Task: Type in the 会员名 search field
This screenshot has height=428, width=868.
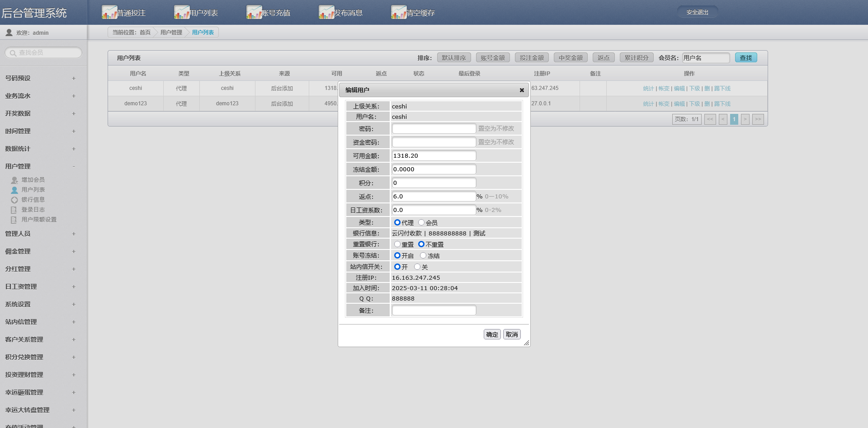Action: (706, 57)
